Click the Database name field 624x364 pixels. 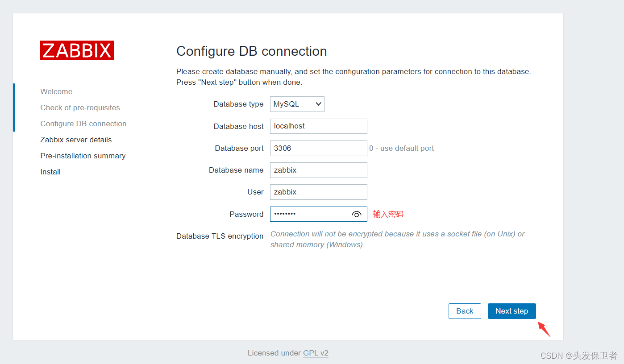(x=319, y=170)
